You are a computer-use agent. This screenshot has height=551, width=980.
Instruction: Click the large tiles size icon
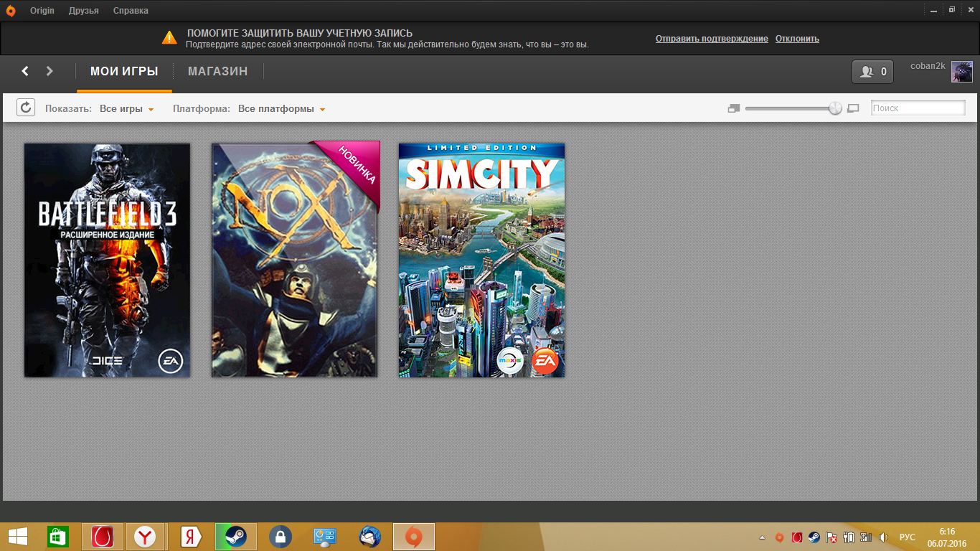(x=853, y=108)
